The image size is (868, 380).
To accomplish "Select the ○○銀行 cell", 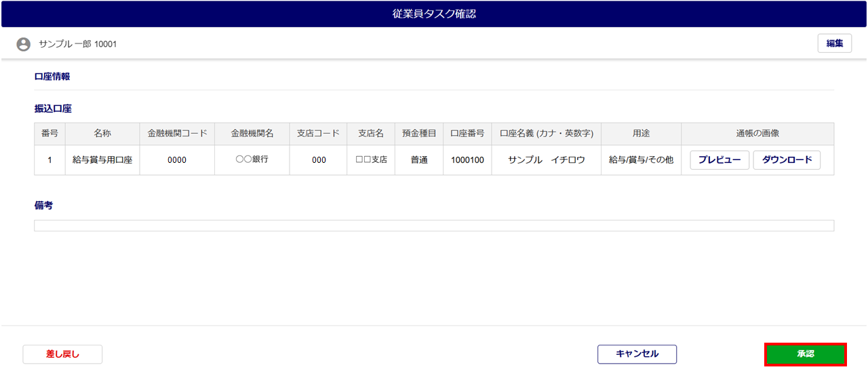I will point(252,160).
